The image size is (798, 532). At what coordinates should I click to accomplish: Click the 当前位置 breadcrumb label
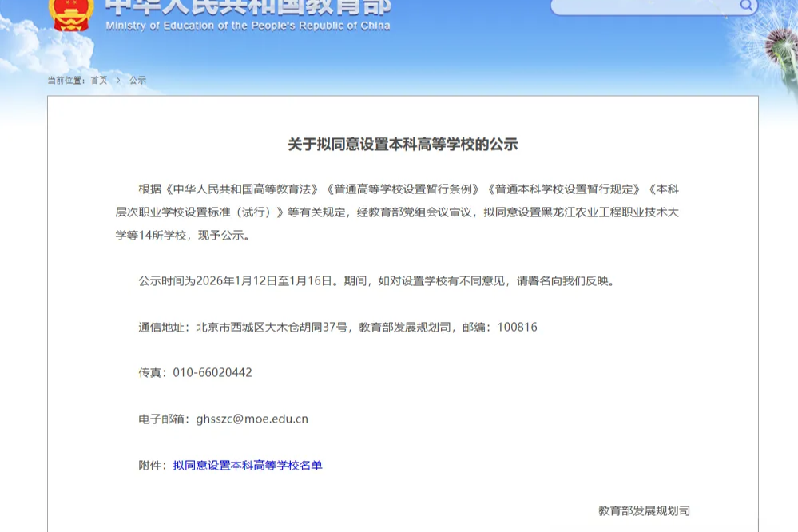pos(65,81)
